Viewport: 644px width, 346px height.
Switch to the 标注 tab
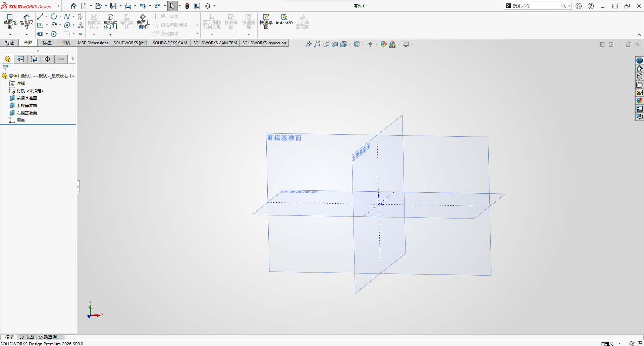click(x=47, y=43)
